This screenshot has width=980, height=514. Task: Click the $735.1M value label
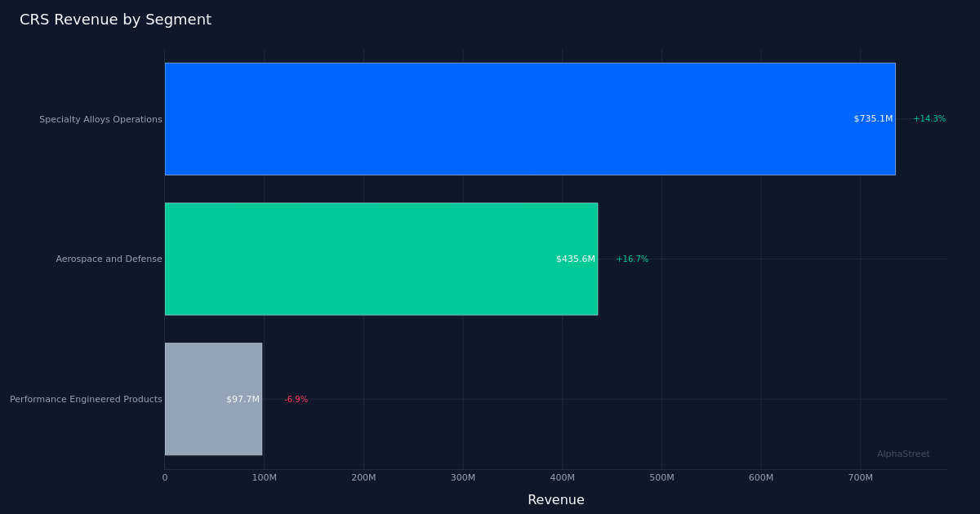pyautogui.click(x=872, y=118)
